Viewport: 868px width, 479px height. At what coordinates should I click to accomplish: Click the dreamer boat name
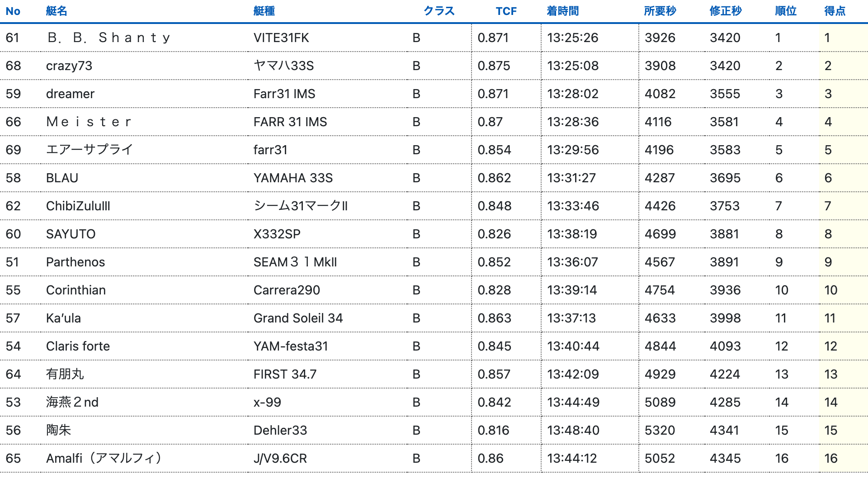click(x=70, y=94)
